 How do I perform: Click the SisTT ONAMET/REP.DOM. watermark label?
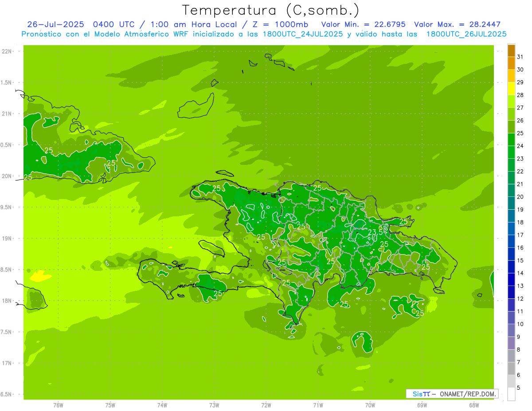(x=451, y=394)
